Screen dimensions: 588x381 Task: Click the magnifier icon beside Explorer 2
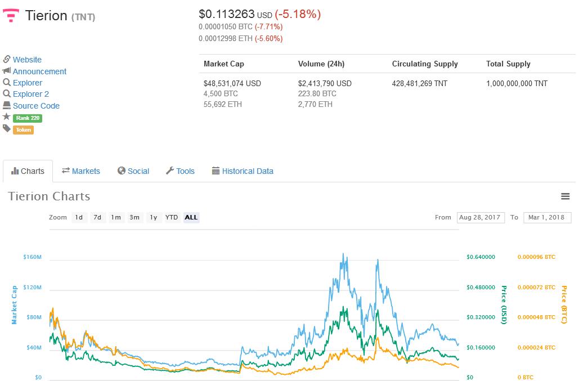(7, 94)
